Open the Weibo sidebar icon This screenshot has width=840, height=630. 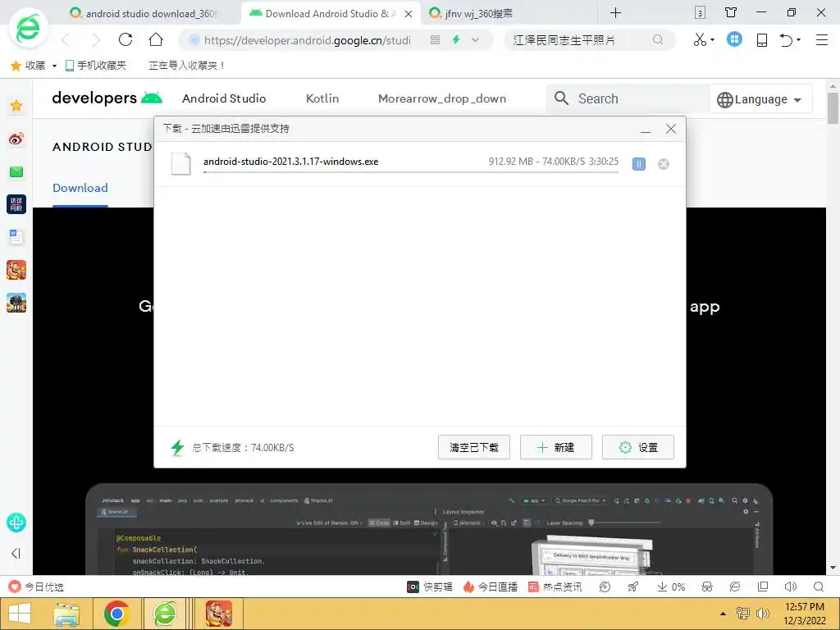coord(16,139)
